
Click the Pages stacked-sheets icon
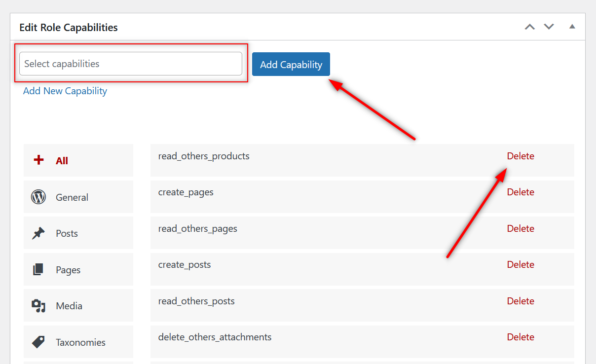38,270
